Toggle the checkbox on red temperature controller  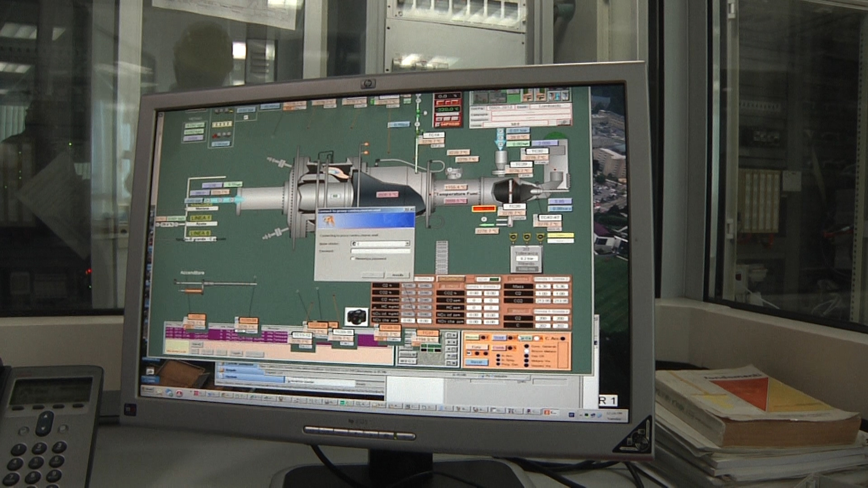[x=437, y=124]
